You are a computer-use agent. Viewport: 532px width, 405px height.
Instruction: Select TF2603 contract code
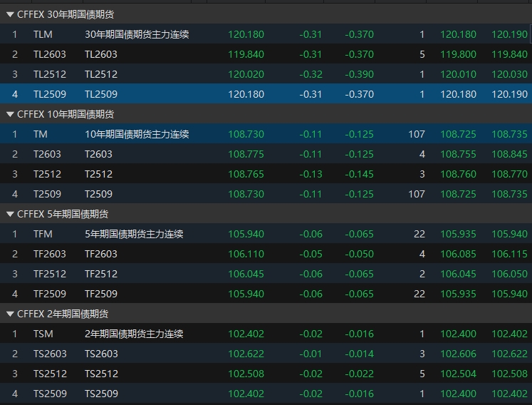(50, 254)
